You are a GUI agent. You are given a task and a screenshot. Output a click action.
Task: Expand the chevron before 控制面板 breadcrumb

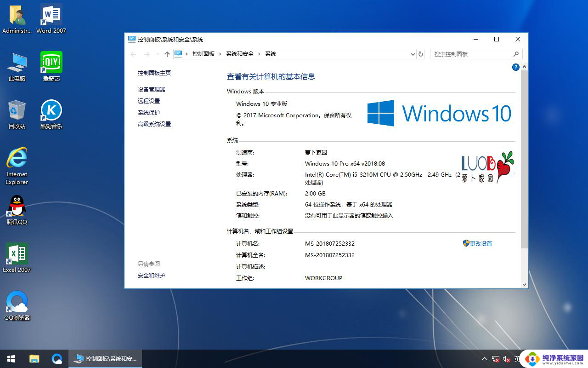pos(187,54)
